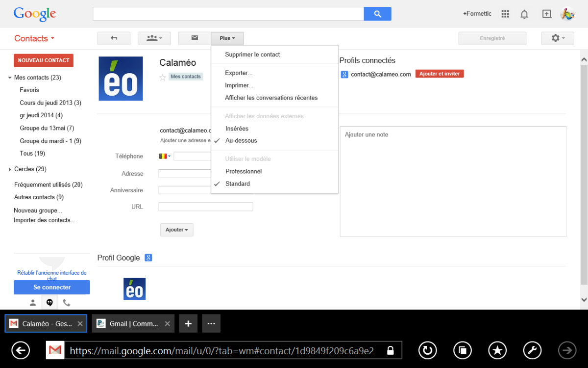
Task: Open the notifications bell
Action: point(524,14)
